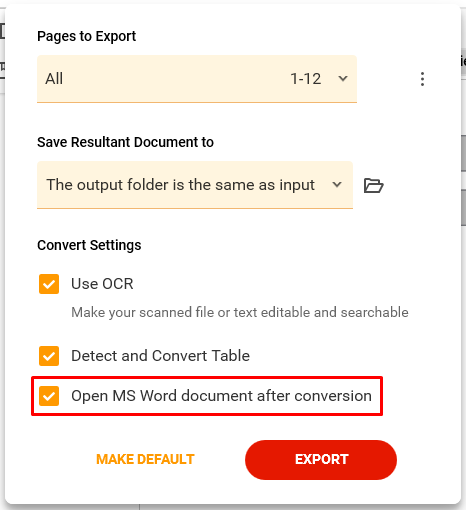Browse for output folder with folder icon

pos(373,185)
